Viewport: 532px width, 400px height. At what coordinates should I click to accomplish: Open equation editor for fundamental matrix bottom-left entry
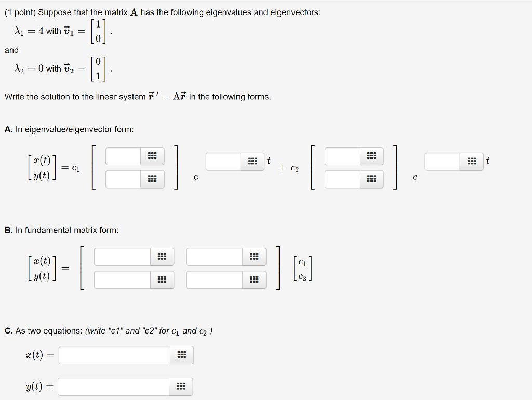162,279
